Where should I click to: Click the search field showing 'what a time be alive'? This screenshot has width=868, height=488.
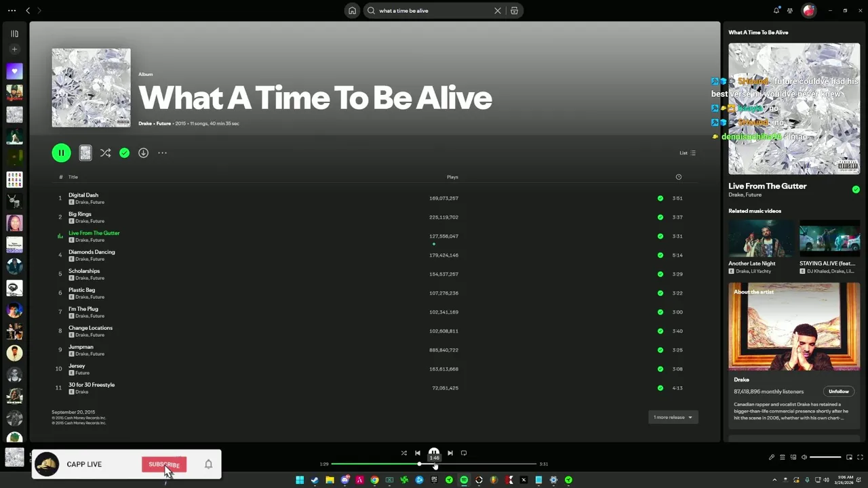click(x=434, y=11)
